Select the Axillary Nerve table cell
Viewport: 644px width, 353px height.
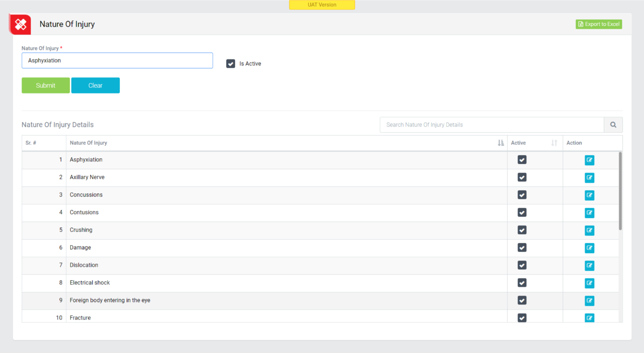click(x=287, y=177)
